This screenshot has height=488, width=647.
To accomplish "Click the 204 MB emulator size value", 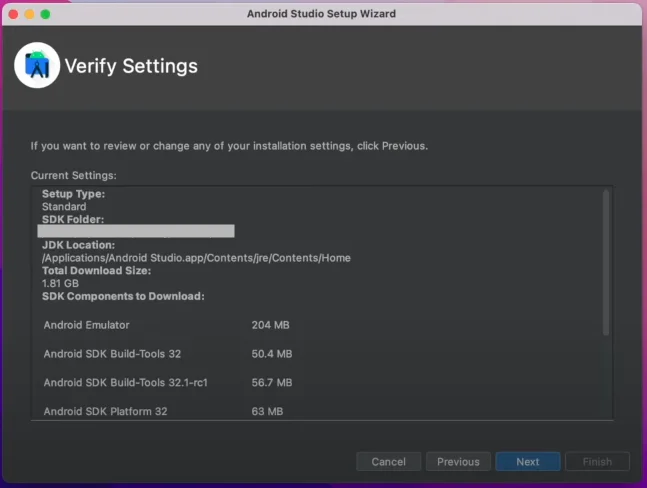I will click(270, 325).
